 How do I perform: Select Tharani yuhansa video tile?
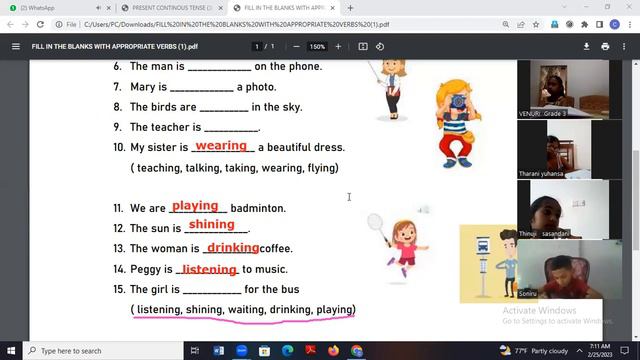tap(569, 149)
